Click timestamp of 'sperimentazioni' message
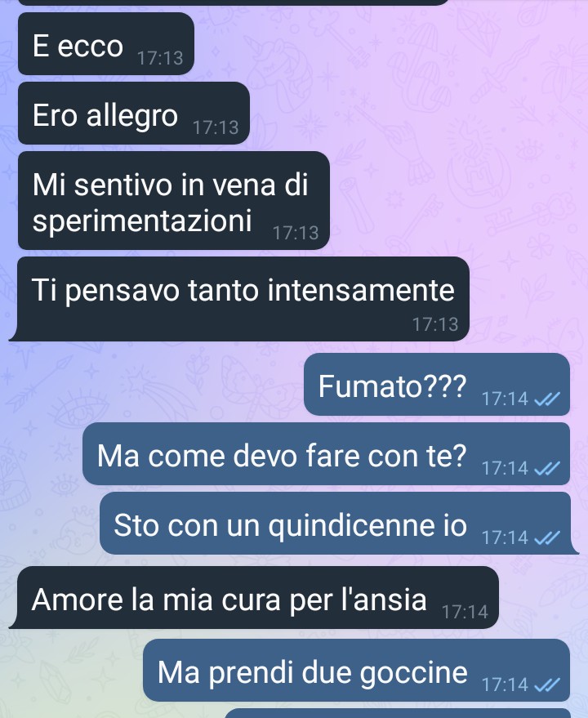This screenshot has height=718, width=588. [x=296, y=233]
